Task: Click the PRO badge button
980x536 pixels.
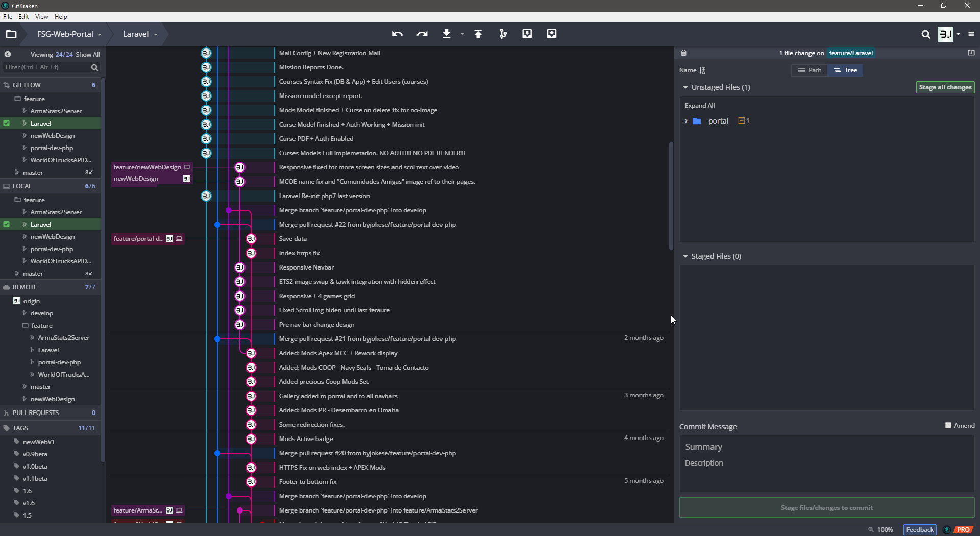Action: pos(964,529)
